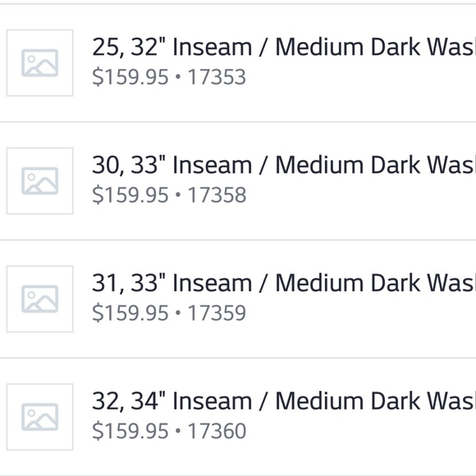Click $159.95 price of the size 25 variant
This screenshot has width=476, height=476.
coord(130,77)
